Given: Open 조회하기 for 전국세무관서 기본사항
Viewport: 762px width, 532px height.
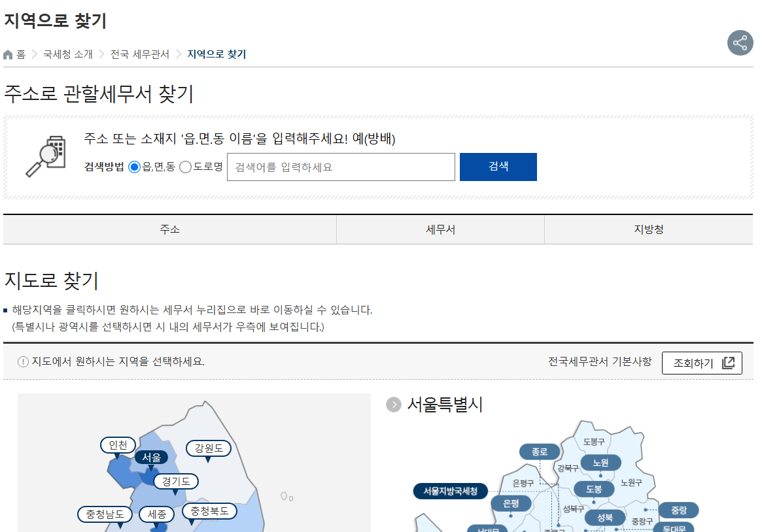Looking at the screenshot, I should click(x=702, y=363).
